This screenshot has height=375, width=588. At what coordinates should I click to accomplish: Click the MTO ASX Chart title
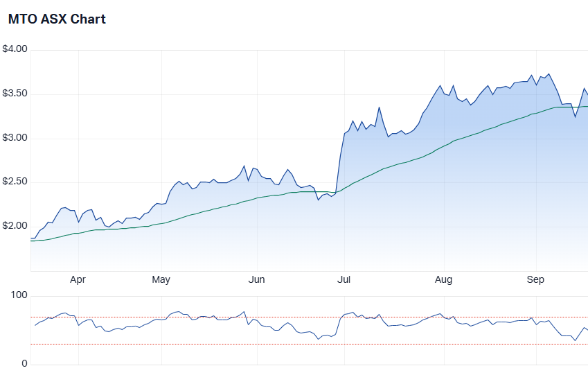(57, 19)
